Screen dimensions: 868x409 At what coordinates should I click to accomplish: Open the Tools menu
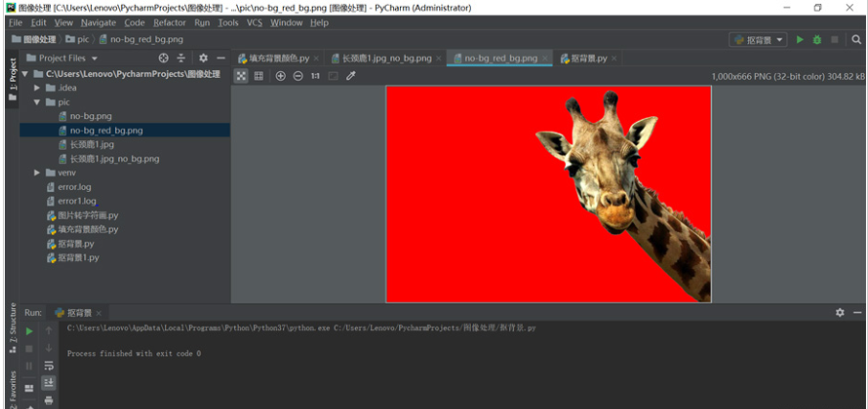click(x=227, y=23)
